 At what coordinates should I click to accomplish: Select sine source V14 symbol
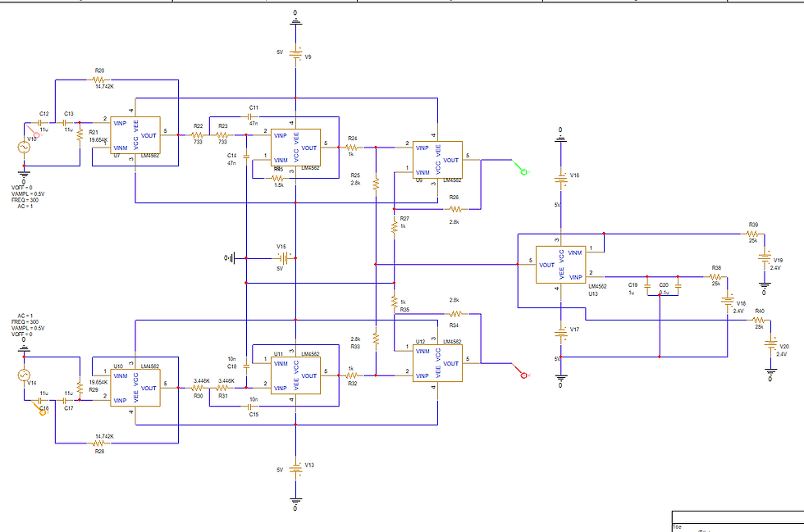coord(24,375)
